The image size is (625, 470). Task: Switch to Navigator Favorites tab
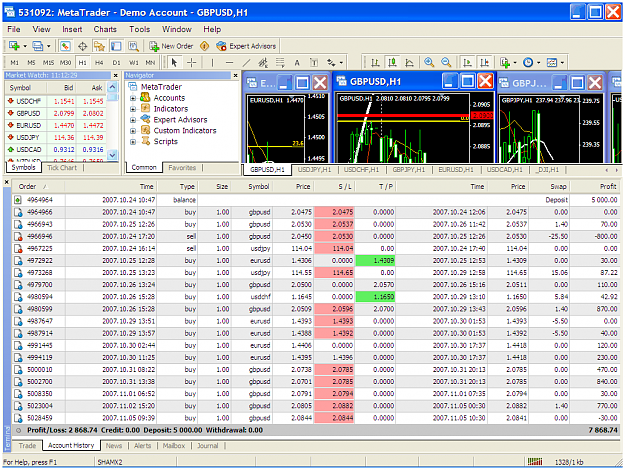pyautogui.click(x=182, y=168)
